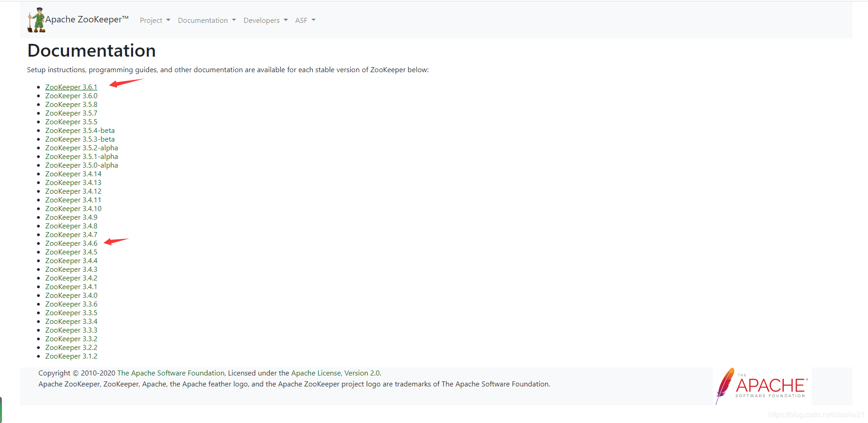Viewport: 868px width, 423px height.
Task: Open ZooKeeper 3.6.0 documentation link
Action: click(x=71, y=96)
